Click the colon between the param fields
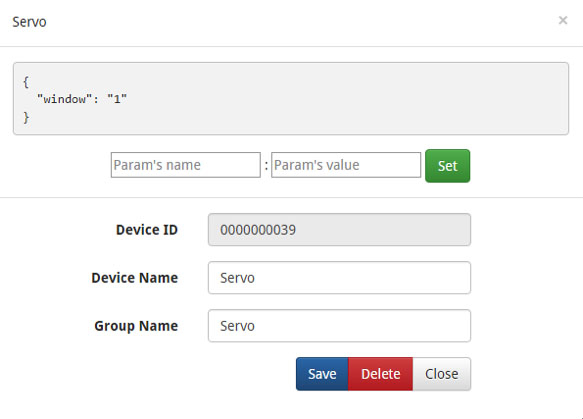 pyautogui.click(x=266, y=165)
